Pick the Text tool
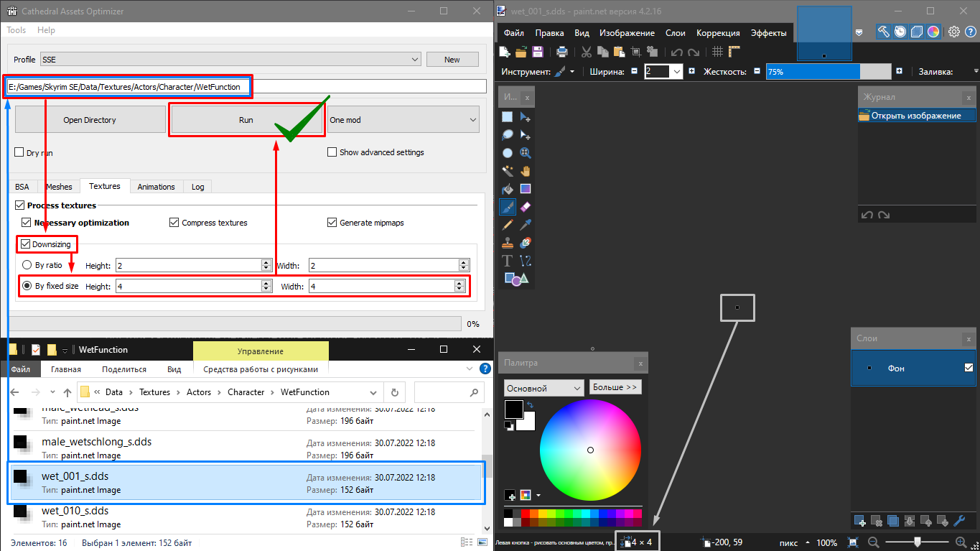 (508, 261)
